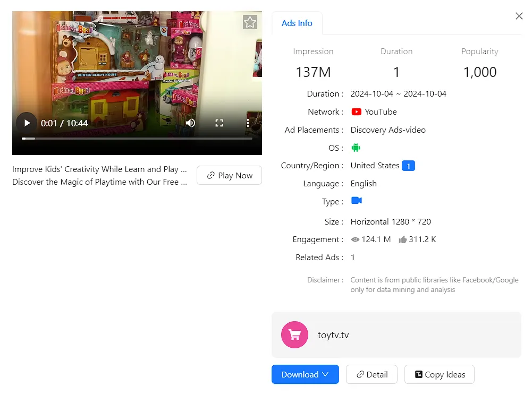Image resolution: width=532 pixels, height=395 pixels.
Task: Expand the Download dropdown
Action: click(x=305, y=374)
